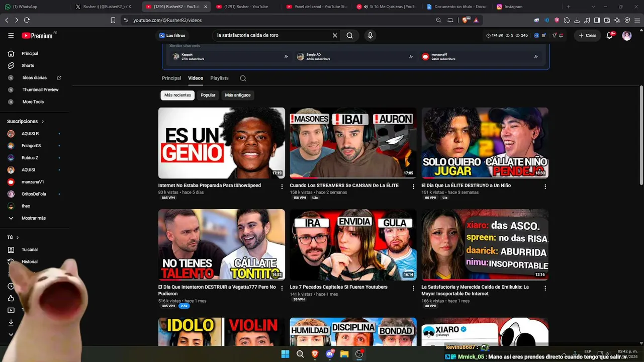Screen dimensions: 644x362
Task: Switch to Instagram browser tab
Action: pos(527,7)
